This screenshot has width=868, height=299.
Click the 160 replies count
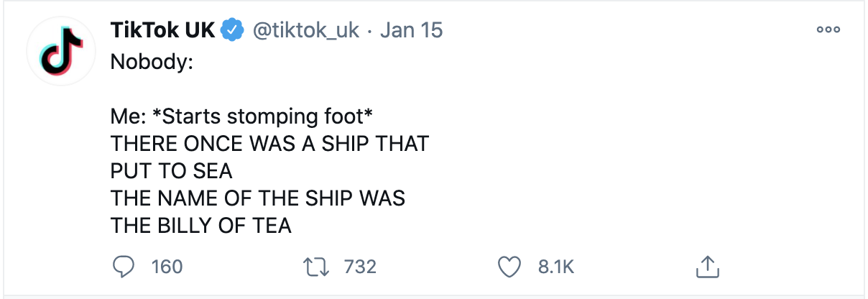(x=167, y=267)
